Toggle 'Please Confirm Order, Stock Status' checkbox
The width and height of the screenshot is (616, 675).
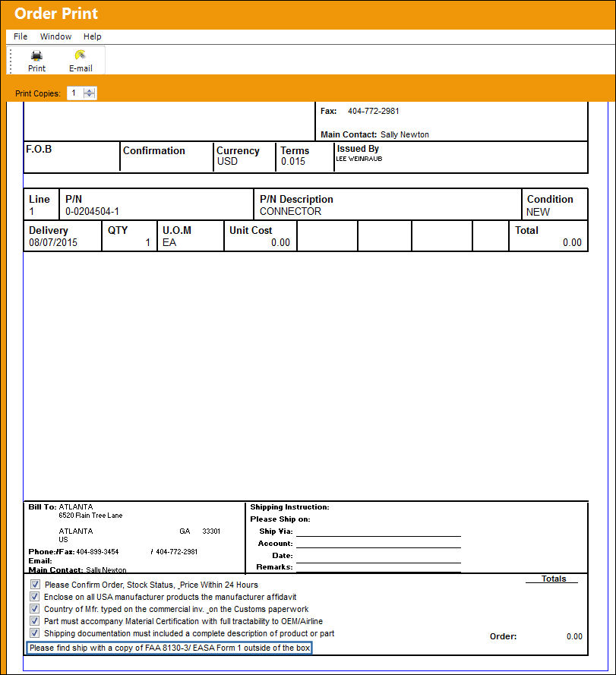35,584
